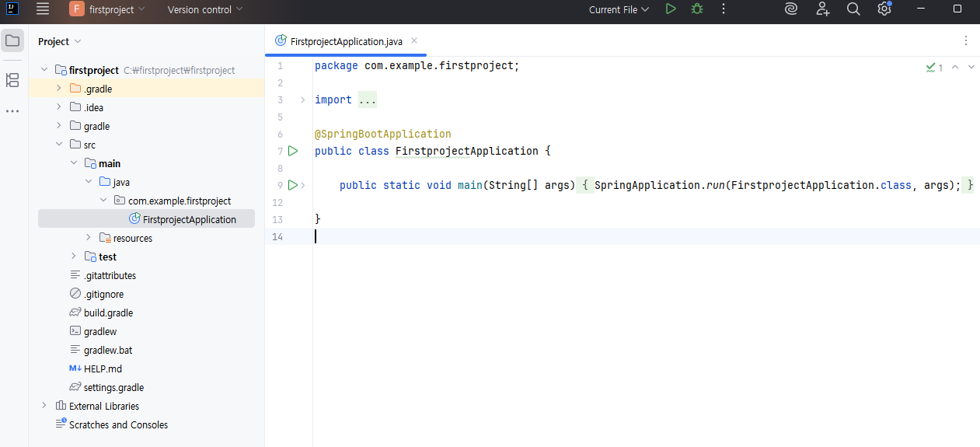980x447 pixels.
Task: Collapse the java folder
Action: pos(88,182)
